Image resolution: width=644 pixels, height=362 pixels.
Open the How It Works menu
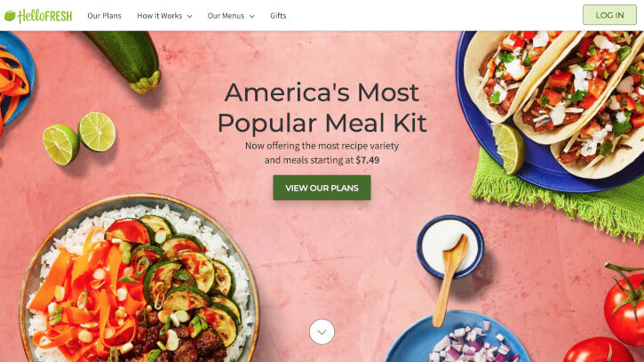click(x=159, y=16)
